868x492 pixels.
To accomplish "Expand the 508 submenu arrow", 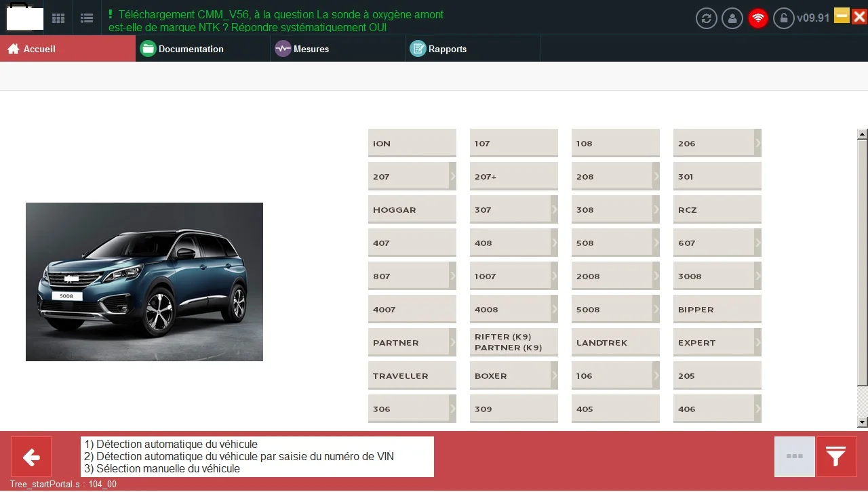I will 656,243.
